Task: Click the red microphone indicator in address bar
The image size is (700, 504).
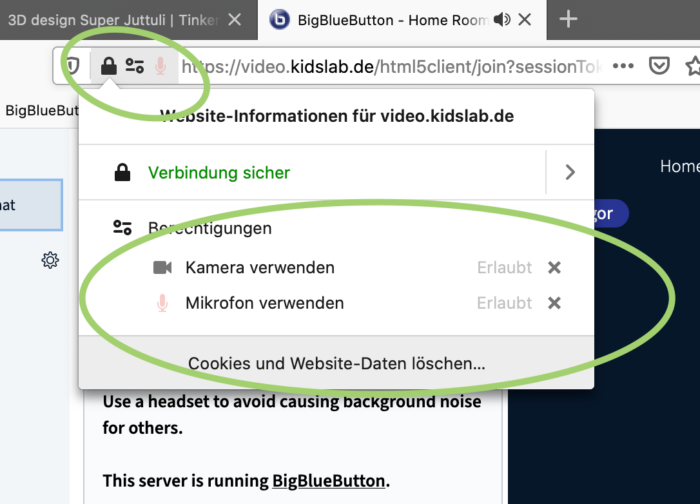Action: (x=160, y=66)
